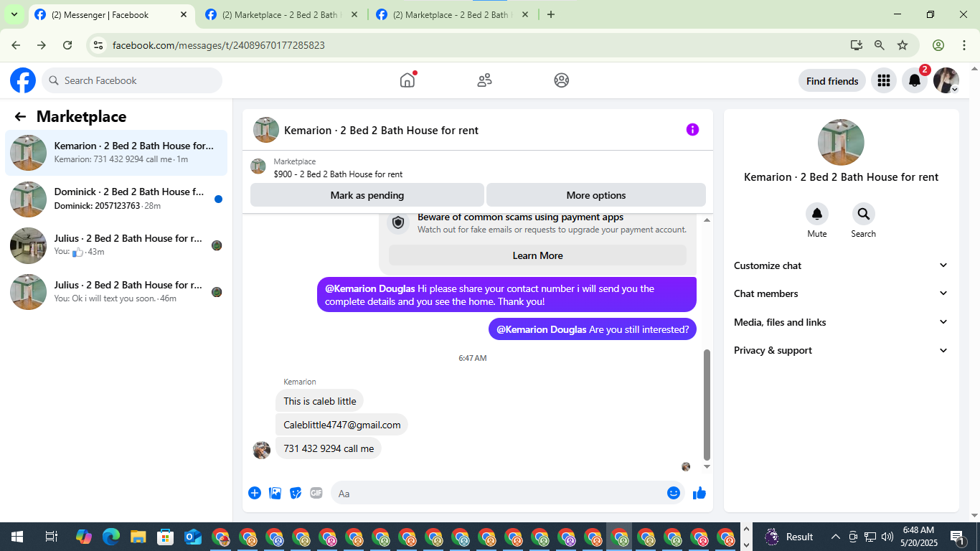Click the chat messages scrollbar
Screen dimensions: 980x551
(x=707, y=404)
